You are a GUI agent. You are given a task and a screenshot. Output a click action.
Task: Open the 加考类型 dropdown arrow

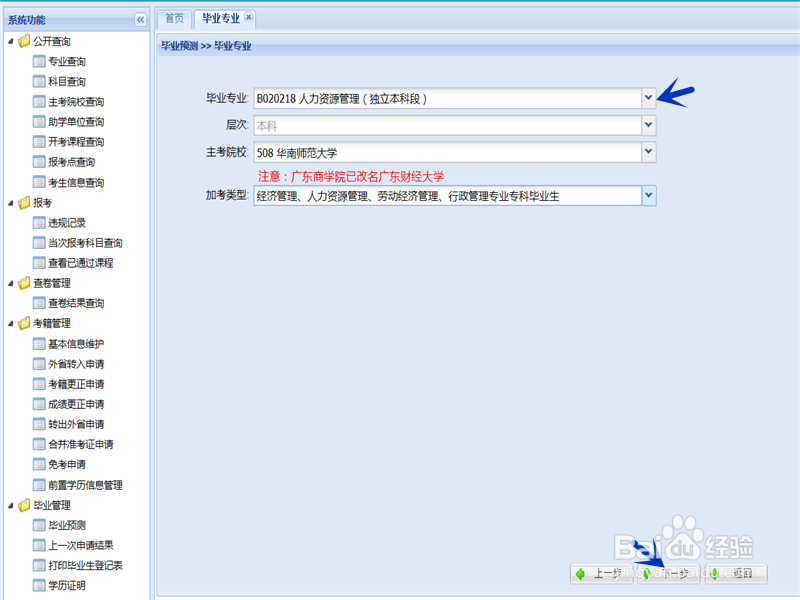[x=648, y=196]
